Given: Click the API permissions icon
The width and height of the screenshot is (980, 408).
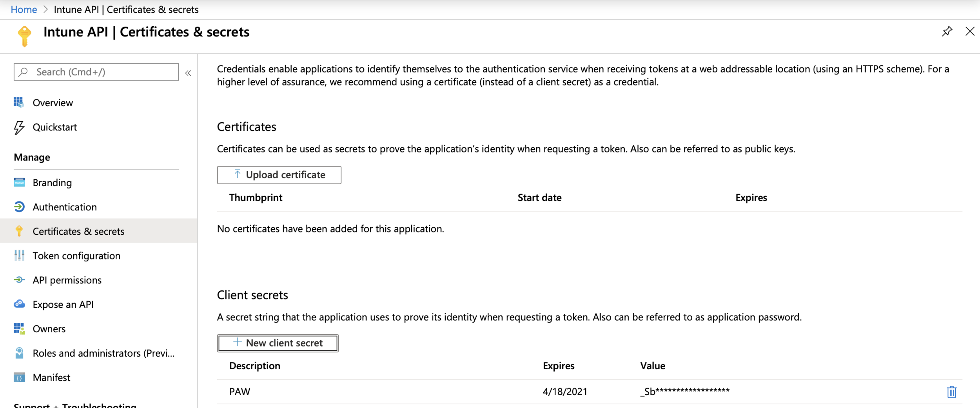Looking at the screenshot, I should click(19, 280).
